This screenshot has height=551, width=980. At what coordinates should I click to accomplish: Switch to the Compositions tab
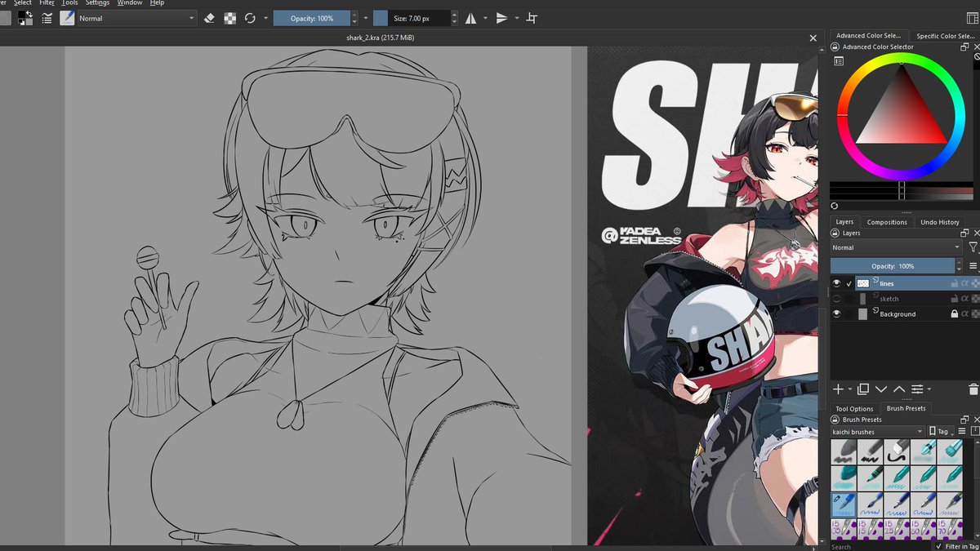point(887,222)
